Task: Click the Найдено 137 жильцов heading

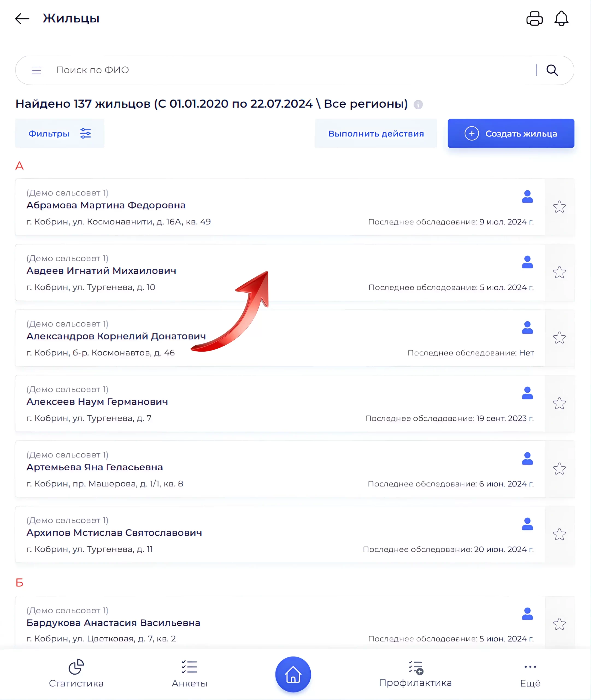Action: coord(212,104)
